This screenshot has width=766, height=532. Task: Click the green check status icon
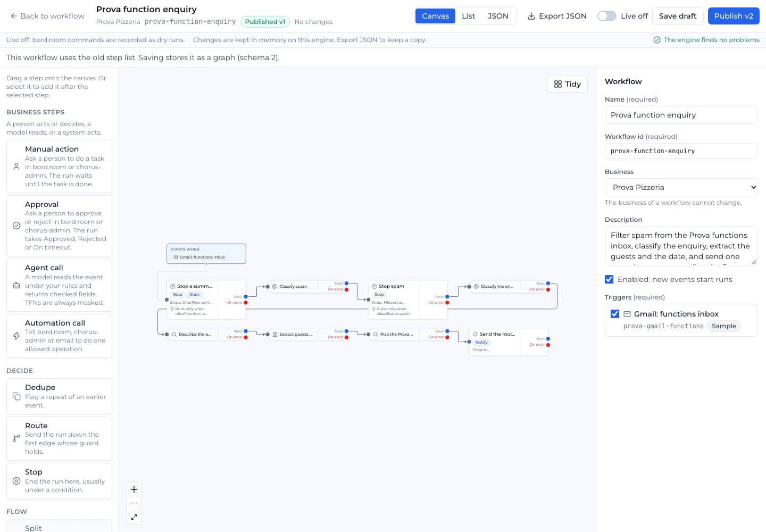657,40
